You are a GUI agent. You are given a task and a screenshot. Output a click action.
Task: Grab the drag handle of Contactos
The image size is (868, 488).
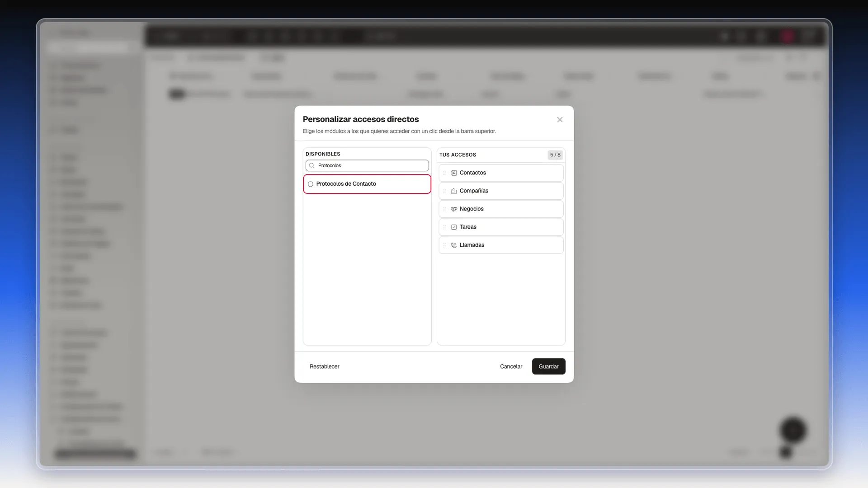point(445,173)
